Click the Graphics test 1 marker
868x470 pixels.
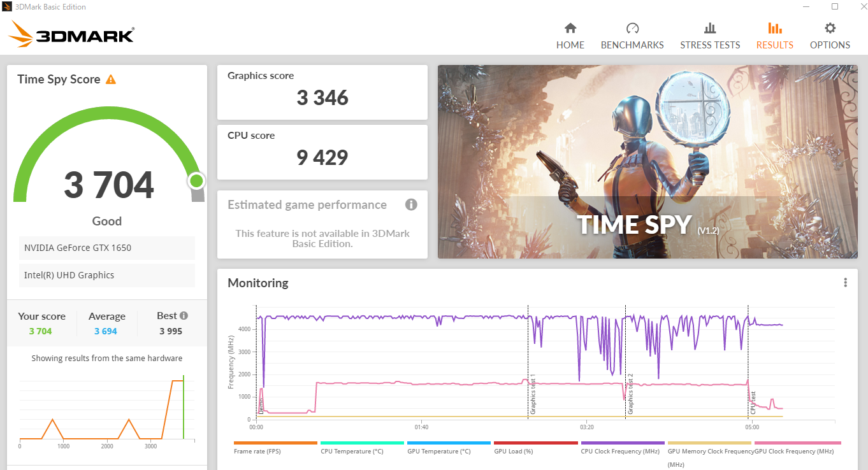533,394
